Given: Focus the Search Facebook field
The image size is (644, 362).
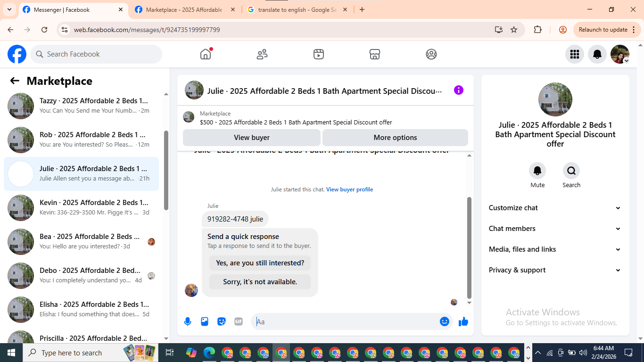Looking at the screenshot, I should (x=96, y=54).
